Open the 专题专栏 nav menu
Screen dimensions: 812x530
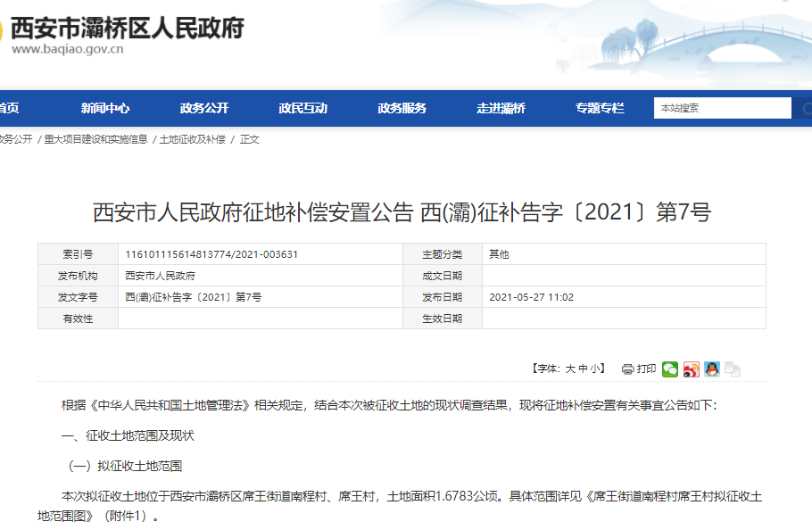click(x=600, y=109)
